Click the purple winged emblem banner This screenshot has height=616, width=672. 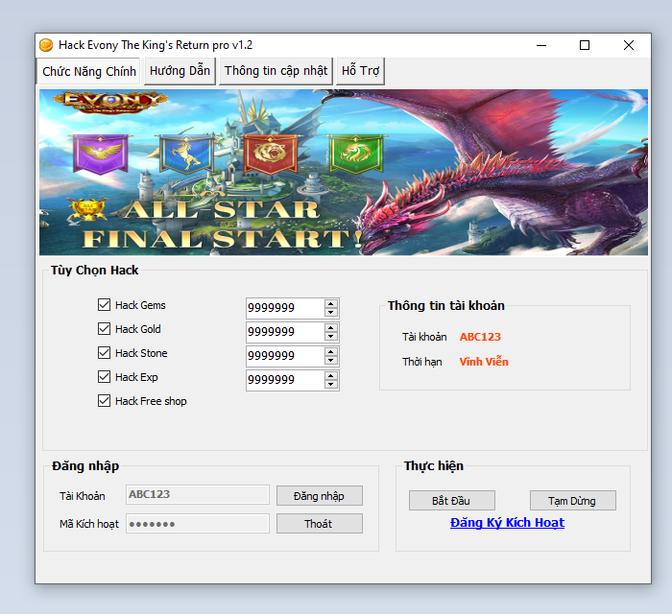(x=101, y=152)
